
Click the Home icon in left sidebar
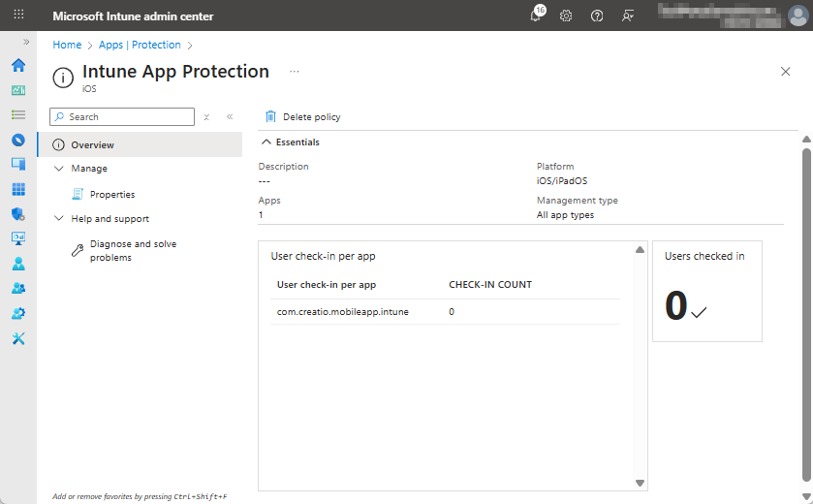[18, 65]
